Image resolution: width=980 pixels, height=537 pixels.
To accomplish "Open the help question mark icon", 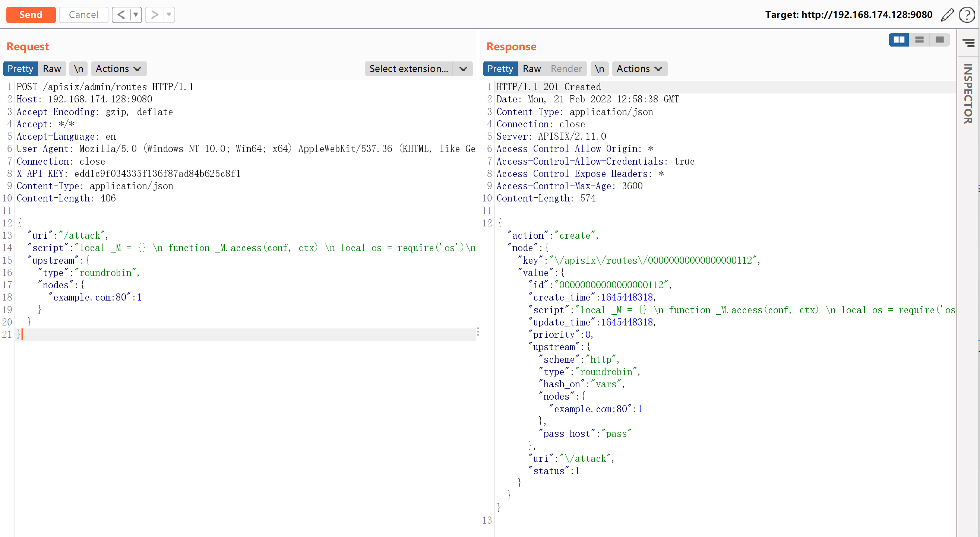I will pyautogui.click(x=967, y=15).
